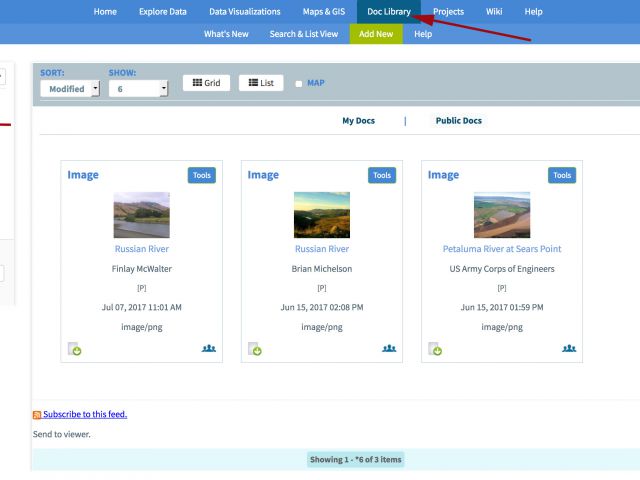Select the Doc Library tab
The height and width of the screenshot is (480, 640).
389,11
